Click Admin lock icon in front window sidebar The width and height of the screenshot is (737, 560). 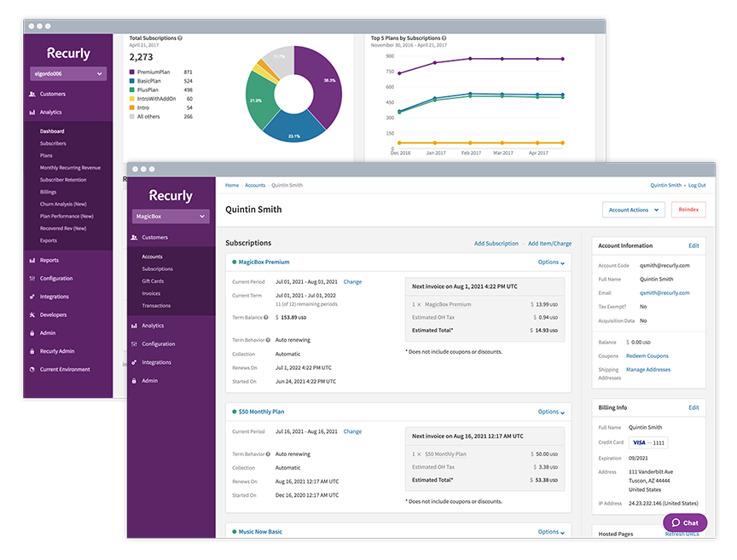pos(134,381)
